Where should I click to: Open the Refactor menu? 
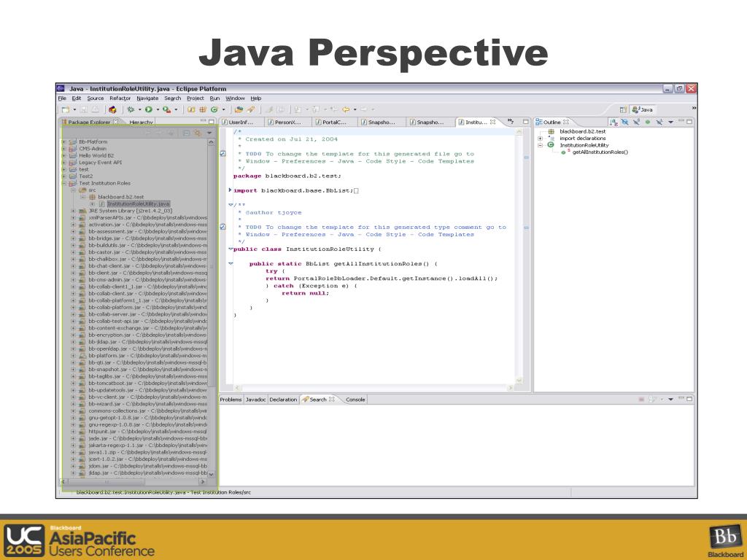[120, 98]
